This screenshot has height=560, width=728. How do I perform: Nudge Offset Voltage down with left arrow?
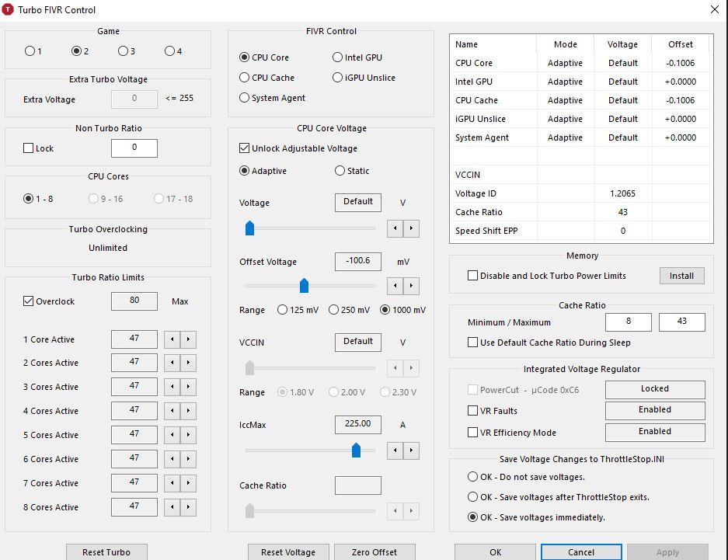(395, 286)
